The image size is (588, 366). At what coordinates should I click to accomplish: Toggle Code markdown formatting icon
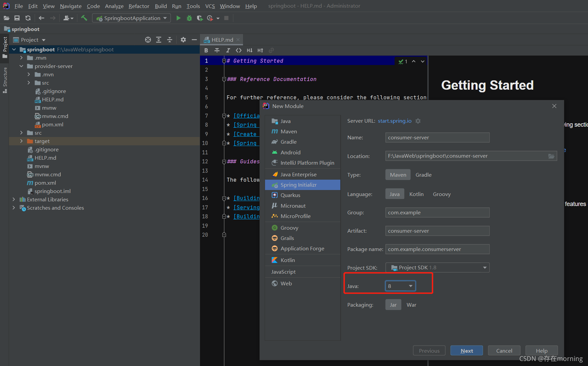coord(239,50)
